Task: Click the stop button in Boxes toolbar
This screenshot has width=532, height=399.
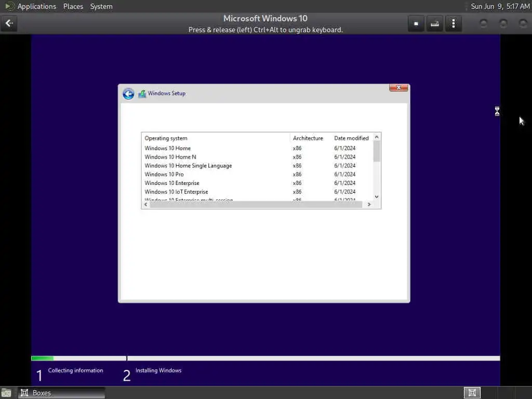Action: [x=416, y=23]
